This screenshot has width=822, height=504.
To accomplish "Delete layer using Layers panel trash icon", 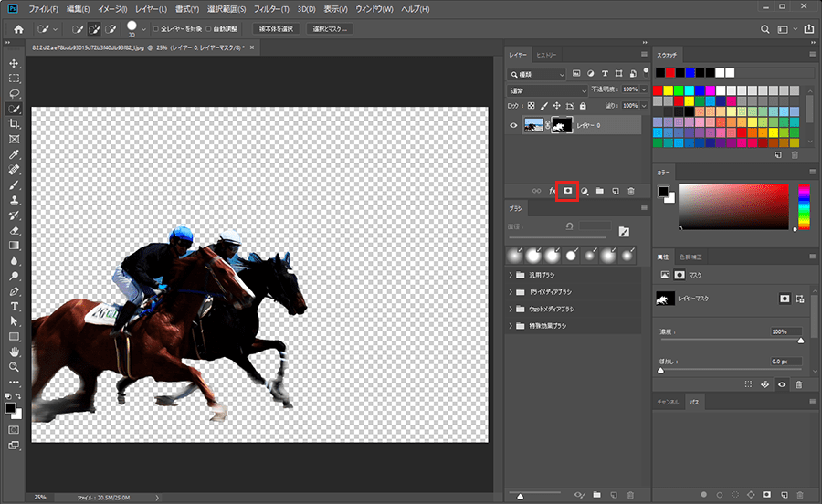I will 631,191.
